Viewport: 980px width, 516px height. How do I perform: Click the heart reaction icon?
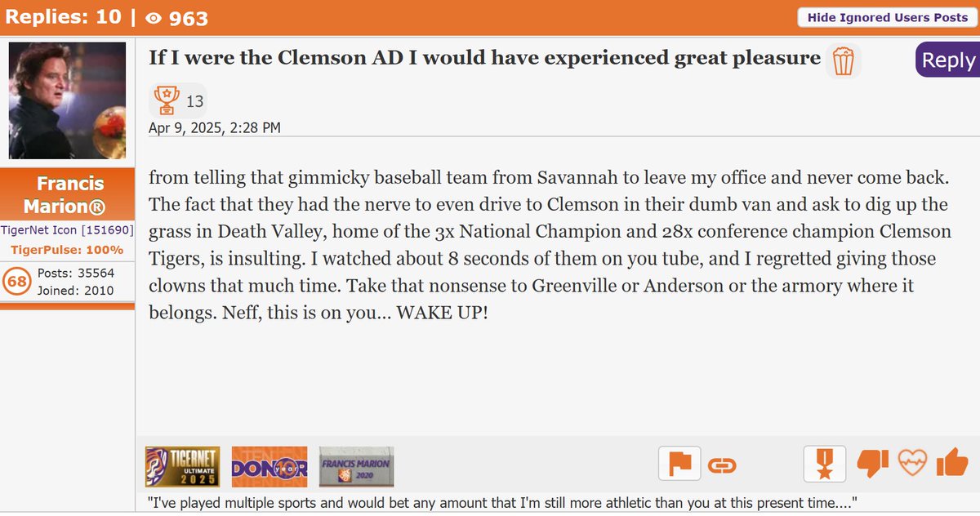[x=912, y=465]
